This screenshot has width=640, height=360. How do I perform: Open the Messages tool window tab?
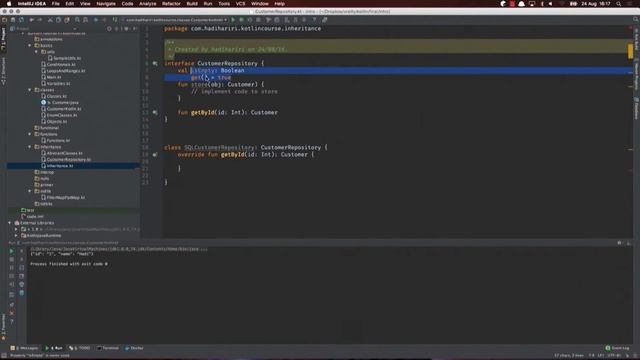(24, 348)
